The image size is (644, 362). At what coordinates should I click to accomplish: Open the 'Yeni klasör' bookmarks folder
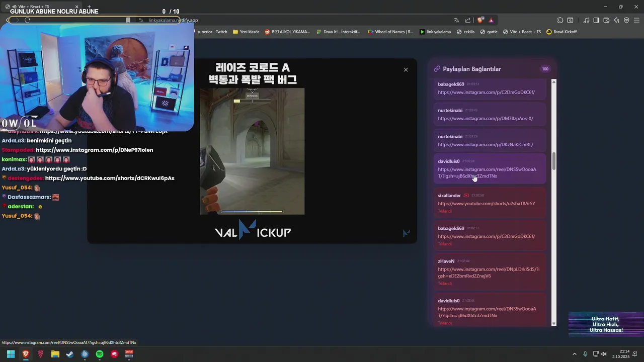tap(246, 32)
